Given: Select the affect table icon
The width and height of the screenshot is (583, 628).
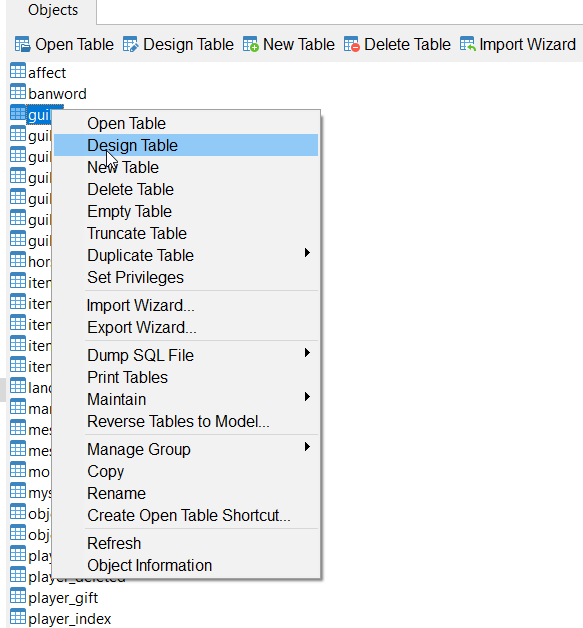Looking at the screenshot, I should 18,71.
